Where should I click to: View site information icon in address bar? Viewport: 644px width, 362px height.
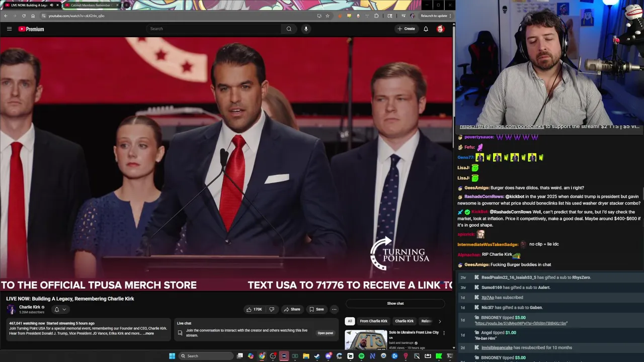point(44,16)
